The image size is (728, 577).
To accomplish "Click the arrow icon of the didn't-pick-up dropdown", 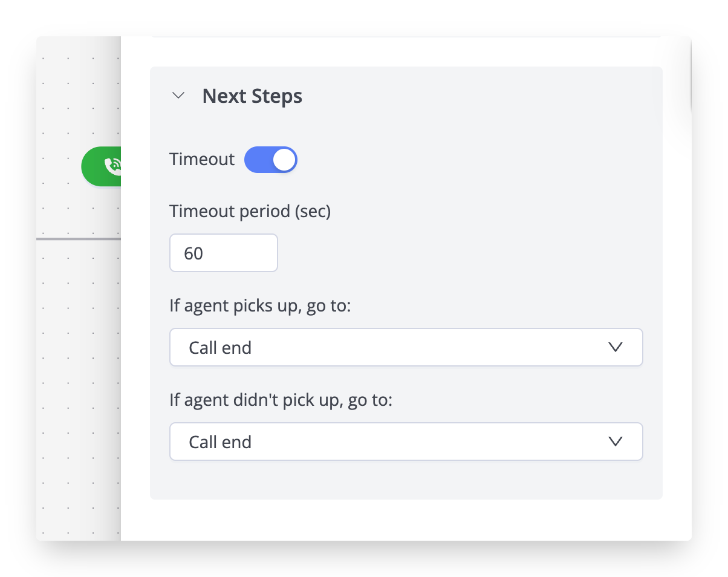I will [x=616, y=442].
